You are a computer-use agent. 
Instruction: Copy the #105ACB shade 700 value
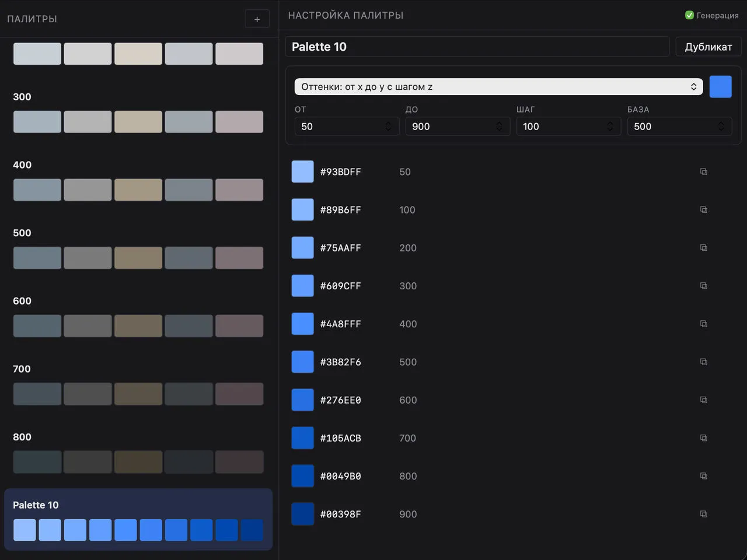tap(703, 438)
